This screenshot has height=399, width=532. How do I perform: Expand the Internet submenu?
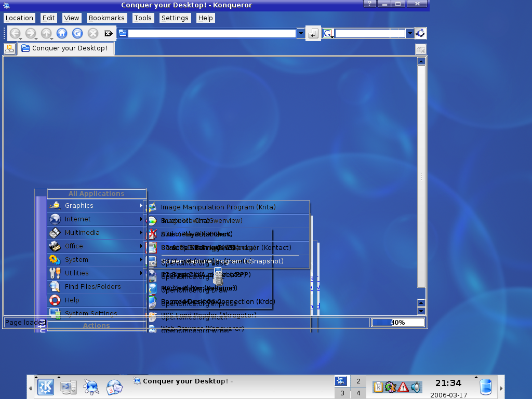[97, 219]
